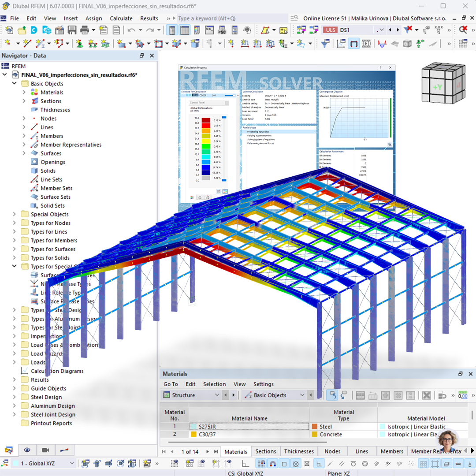
Task: Select the Redo icon in the toolbar
Action: (150, 30)
